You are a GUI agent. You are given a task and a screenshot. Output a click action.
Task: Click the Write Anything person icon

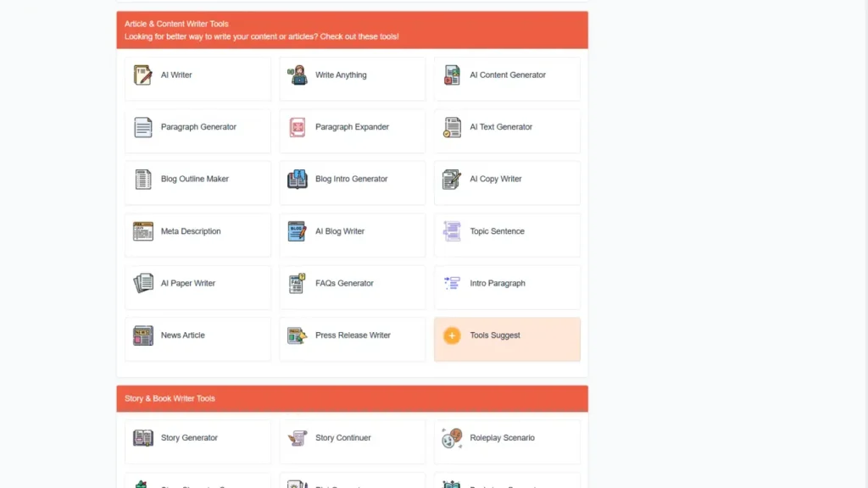click(x=298, y=75)
